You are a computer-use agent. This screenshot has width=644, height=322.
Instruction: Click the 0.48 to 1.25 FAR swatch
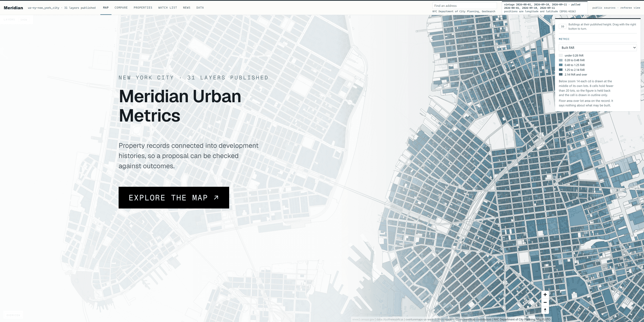coord(561,65)
